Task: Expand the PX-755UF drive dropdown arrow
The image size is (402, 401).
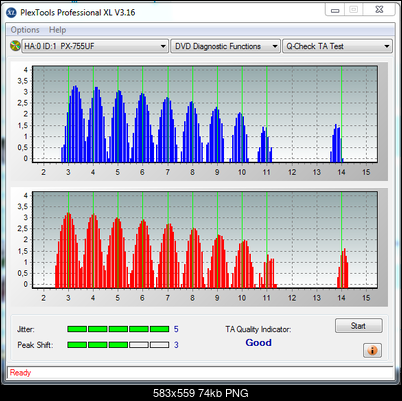Action: 163,46
